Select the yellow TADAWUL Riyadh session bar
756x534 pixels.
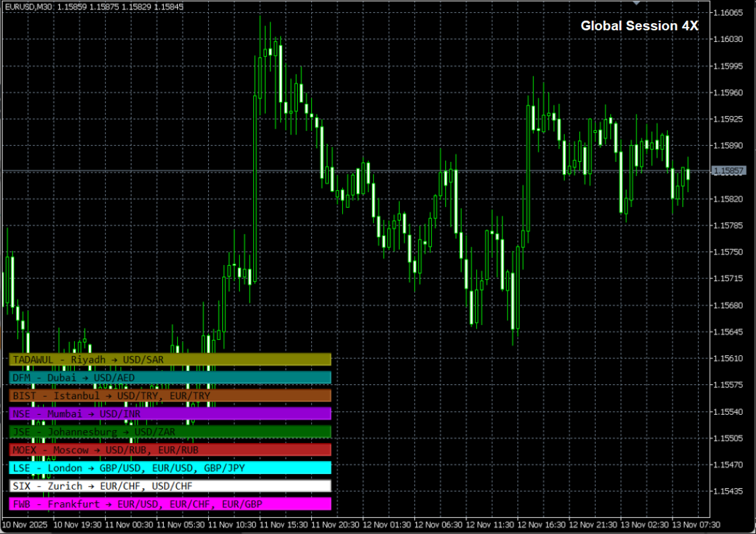(168, 359)
